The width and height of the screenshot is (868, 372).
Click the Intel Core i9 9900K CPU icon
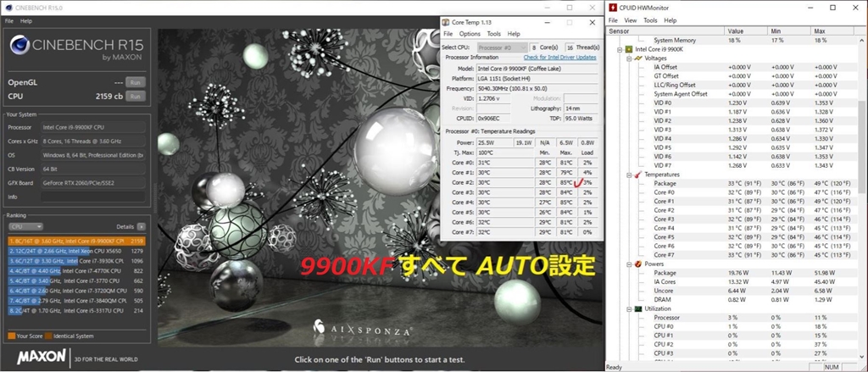click(628, 49)
